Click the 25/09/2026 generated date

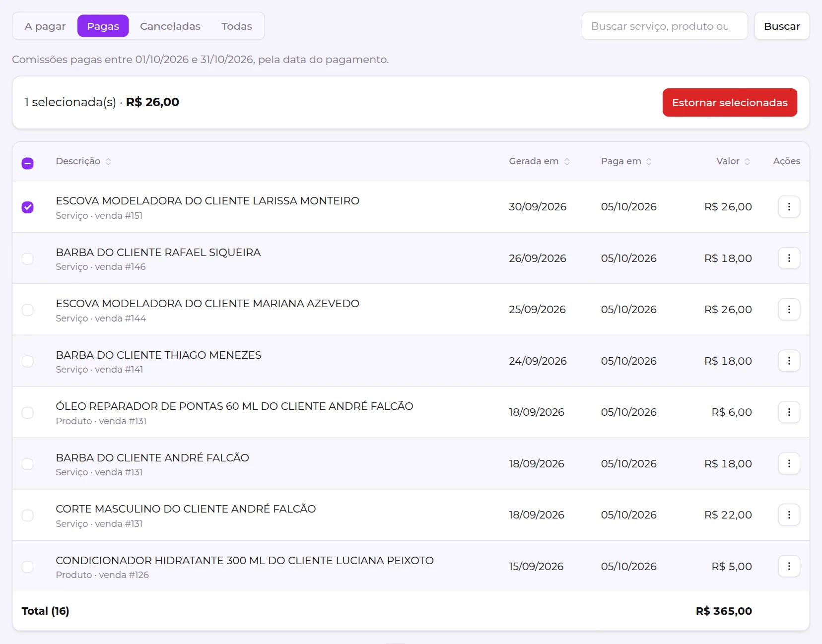click(x=537, y=310)
